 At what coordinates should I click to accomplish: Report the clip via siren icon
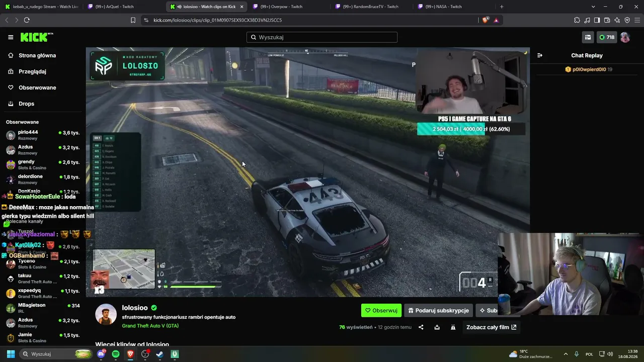453,327
